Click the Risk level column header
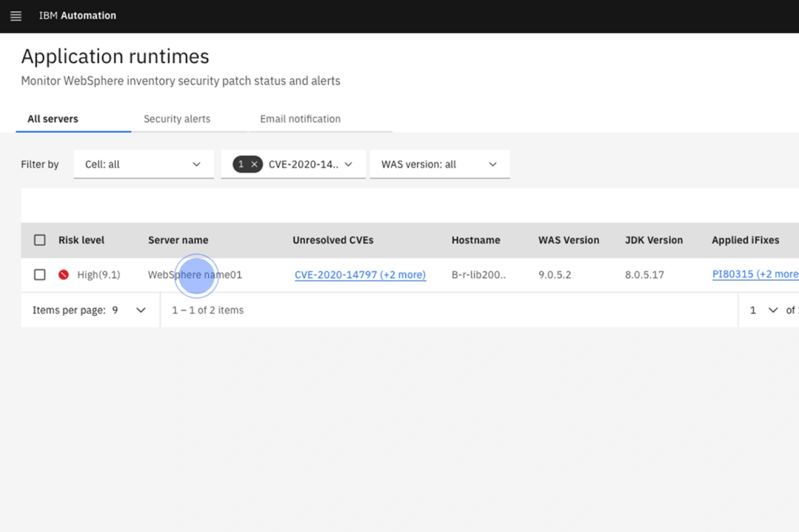This screenshot has width=799, height=532. tap(81, 240)
